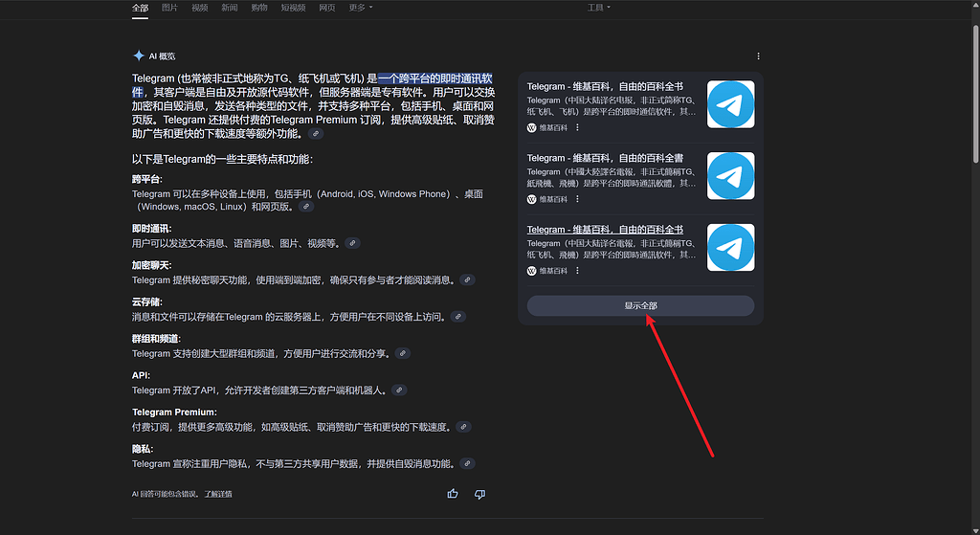The height and width of the screenshot is (535, 980).
Task: Click Wikipedia icon in first source card
Action: (x=531, y=127)
